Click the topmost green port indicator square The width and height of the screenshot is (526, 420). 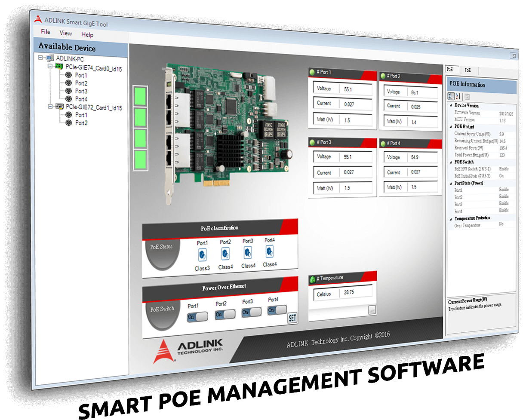click(140, 96)
